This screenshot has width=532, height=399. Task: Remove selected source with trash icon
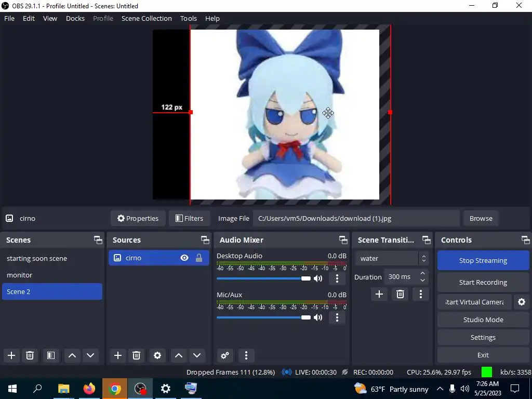point(137,355)
